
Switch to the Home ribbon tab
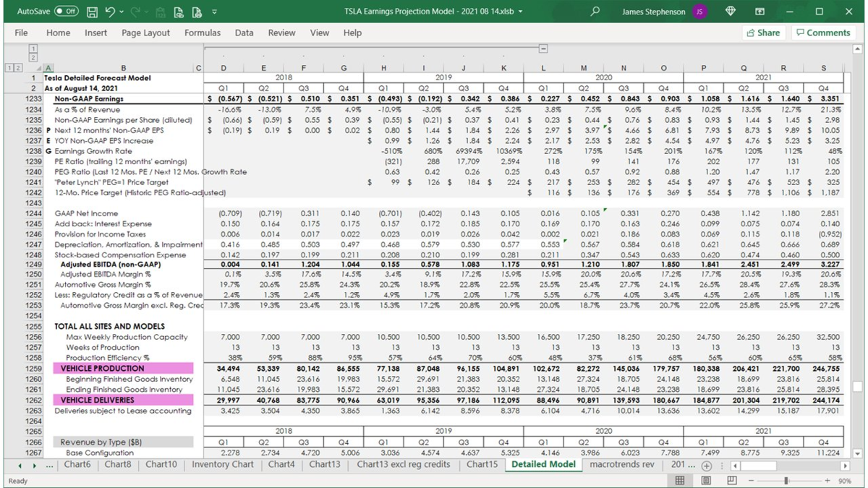point(58,33)
